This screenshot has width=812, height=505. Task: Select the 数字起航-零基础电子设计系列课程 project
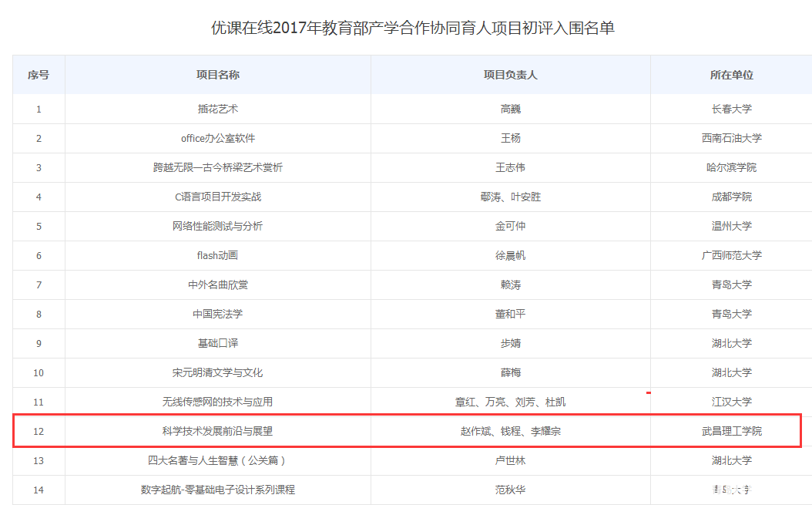click(218, 490)
